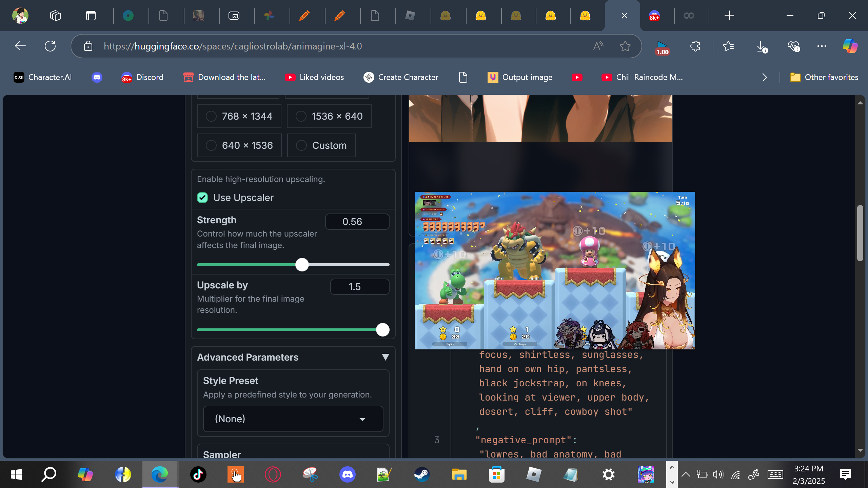Screen dimensions: 868x488
Task: Open the Chill Raincode M... bookmark
Action: pyautogui.click(x=642, y=77)
